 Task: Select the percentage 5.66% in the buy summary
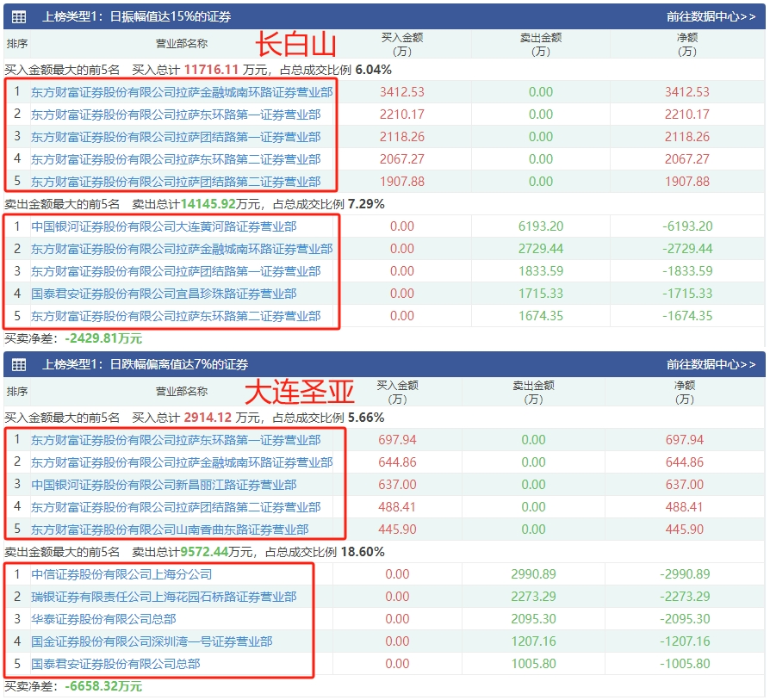click(x=366, y=418)
